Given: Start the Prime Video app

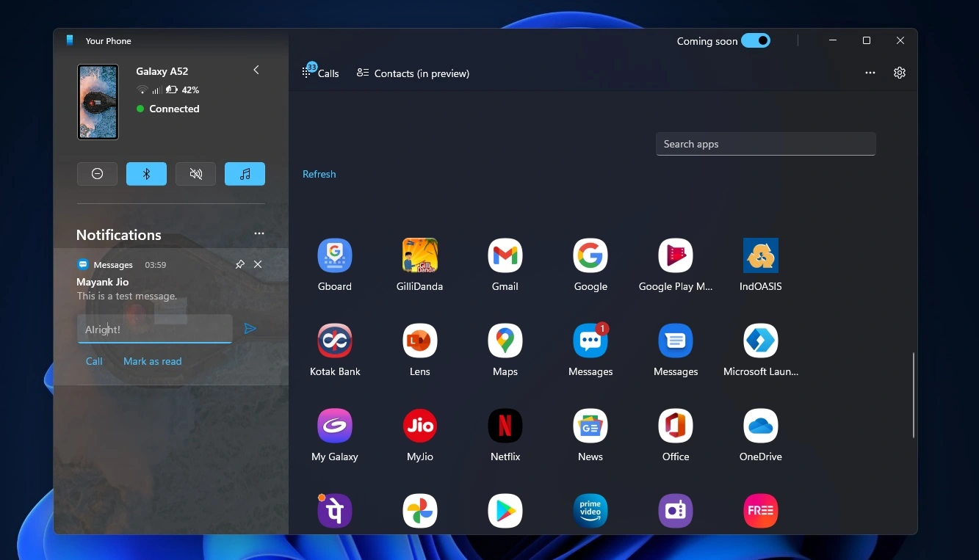Looking at the screenshot, I should tap(590, 510).
